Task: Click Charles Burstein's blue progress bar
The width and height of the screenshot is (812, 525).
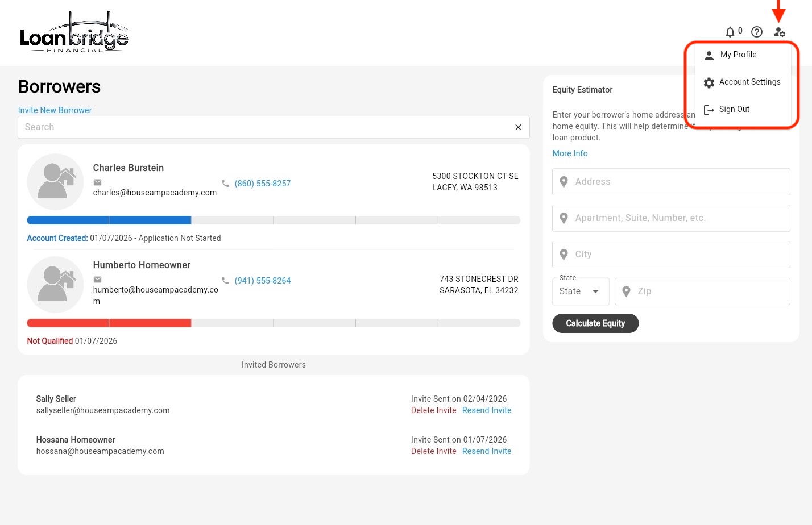Action: click(x=109, y=220)
